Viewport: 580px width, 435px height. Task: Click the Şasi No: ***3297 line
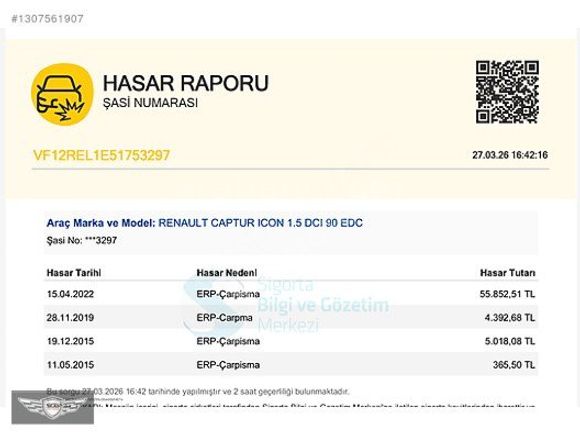(82, 240)
